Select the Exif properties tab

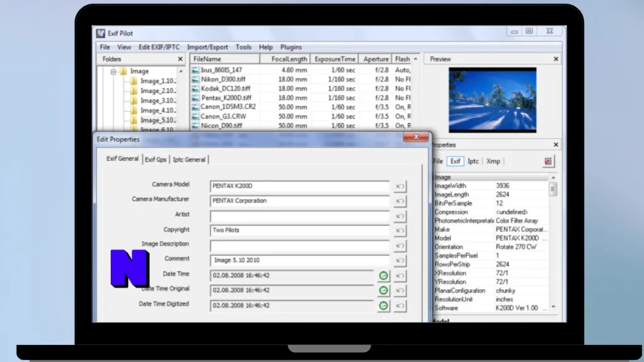pyautogui.click(x=455, y=162)
